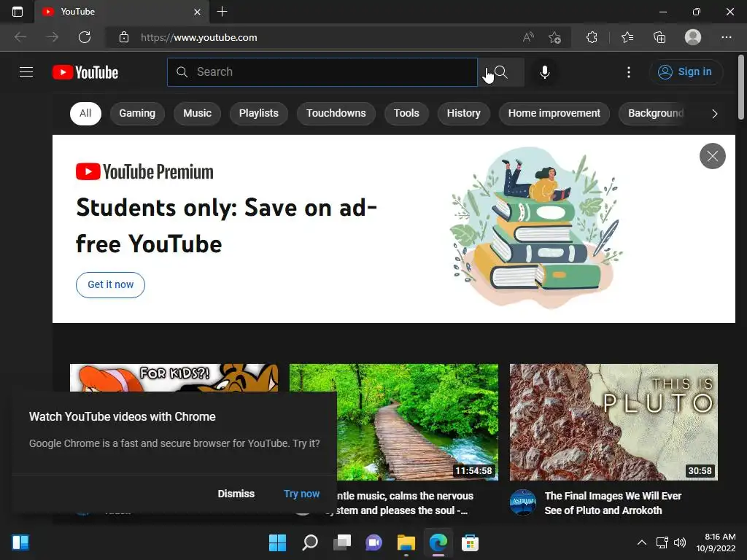Click the Astrum channel avatar
Image resolution: width=747 pixels, height=560 pixels.
(523, 502)
